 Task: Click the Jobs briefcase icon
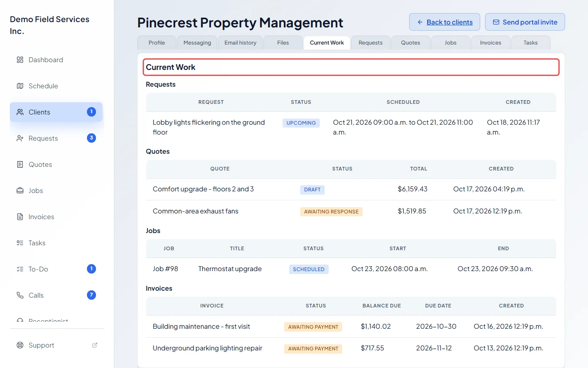[20, 191]
